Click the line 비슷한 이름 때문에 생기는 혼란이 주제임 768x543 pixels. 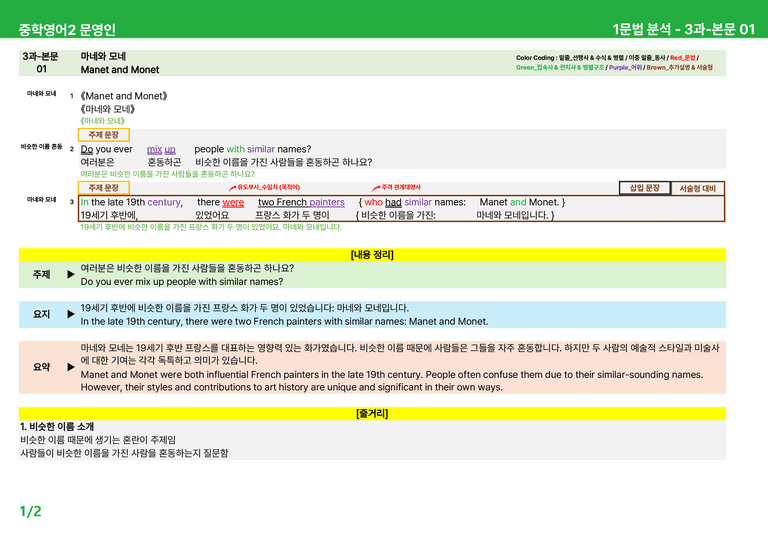coord(98,440)
